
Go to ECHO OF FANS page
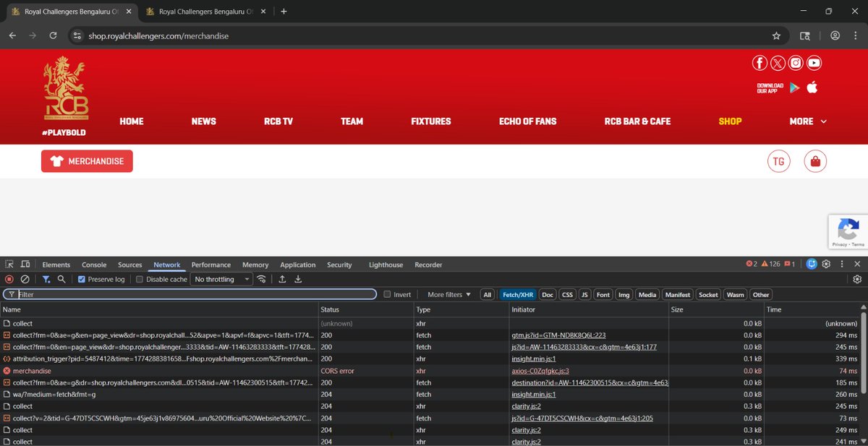[528, 121]
